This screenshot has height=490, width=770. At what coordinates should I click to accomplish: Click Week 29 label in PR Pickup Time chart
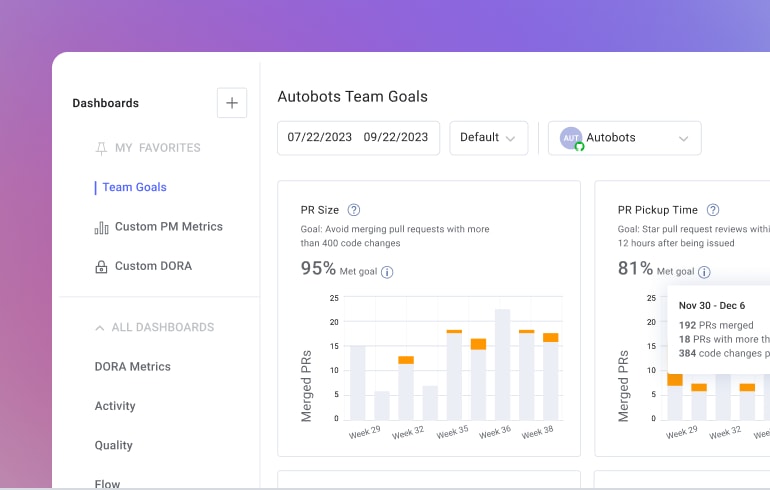[682, 432]
